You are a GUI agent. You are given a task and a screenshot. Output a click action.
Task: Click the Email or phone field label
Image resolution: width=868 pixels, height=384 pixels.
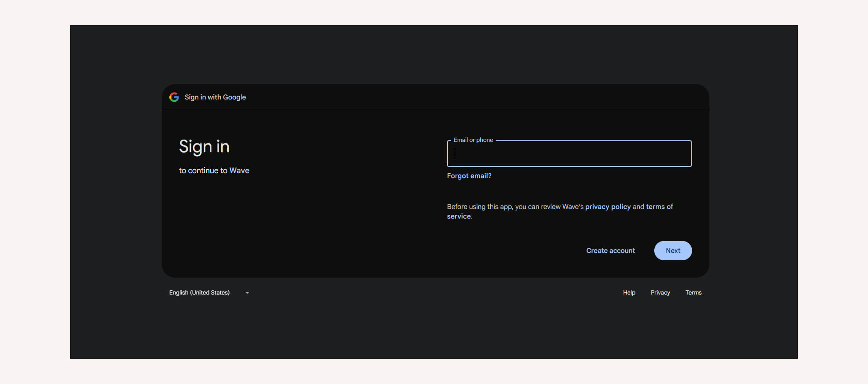pos(473,140)
